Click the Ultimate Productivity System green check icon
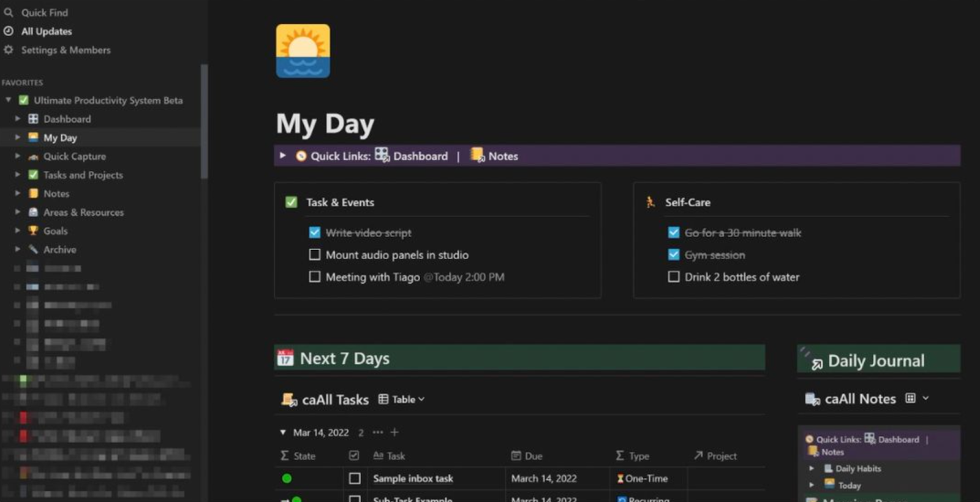Viewport: 980px width, 502px height. coord(24,100)
